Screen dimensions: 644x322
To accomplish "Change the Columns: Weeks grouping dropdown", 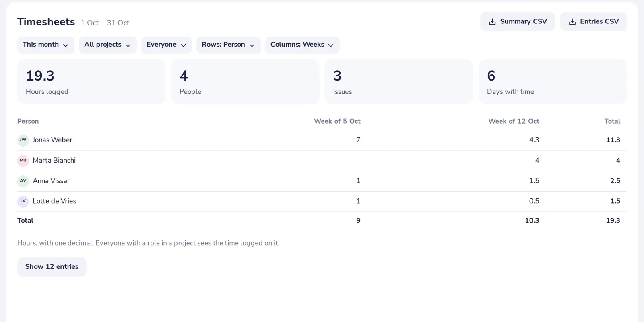I will click(302, 45).
